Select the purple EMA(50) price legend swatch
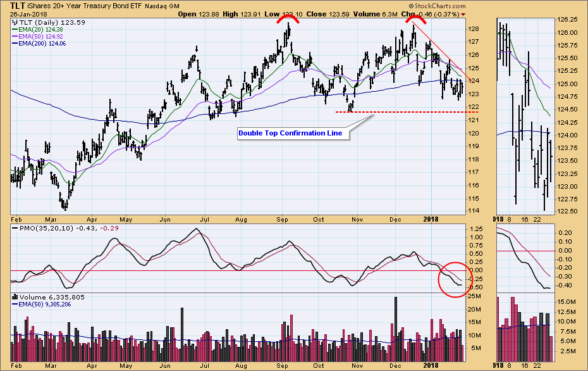This screenshot has width=588, height=371. coord(15,37)
